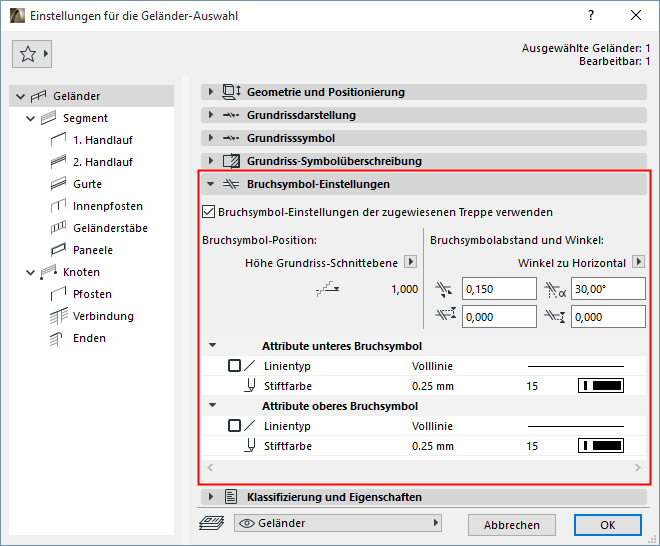Collapse the Knoten tree node
This screenshot has height=546, width=660.
click(30, 272)
